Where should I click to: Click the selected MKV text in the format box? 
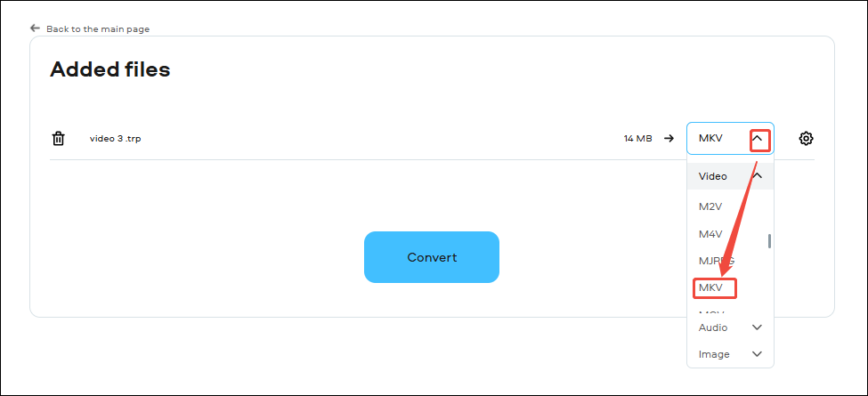click(710, 139)
